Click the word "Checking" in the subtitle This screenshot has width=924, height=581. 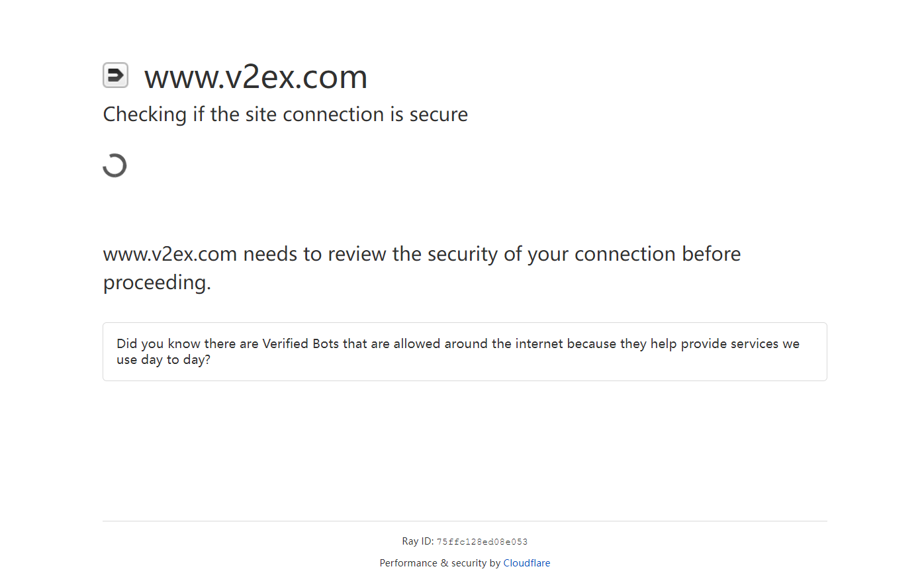coord(145,114)
